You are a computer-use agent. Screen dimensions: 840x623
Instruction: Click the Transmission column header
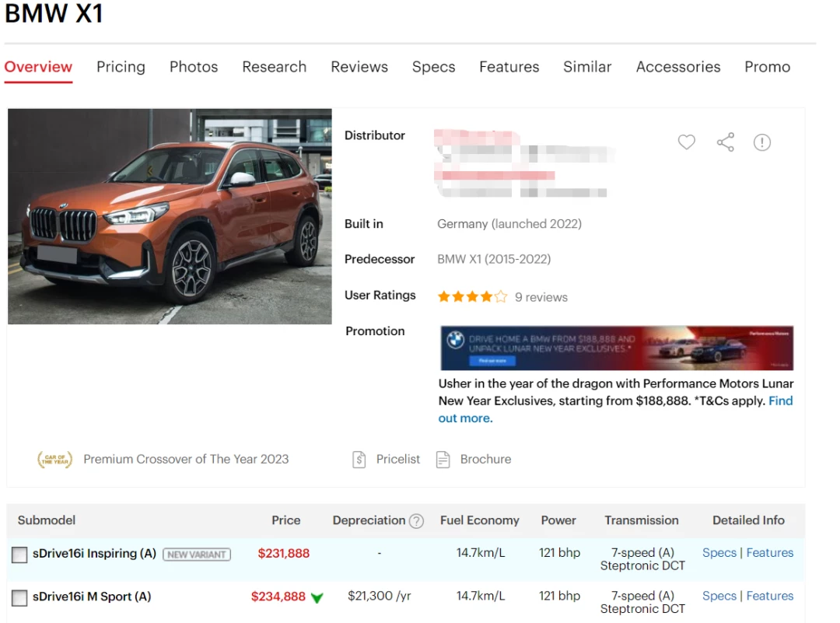pyautogui.click(x=641, y=520)
